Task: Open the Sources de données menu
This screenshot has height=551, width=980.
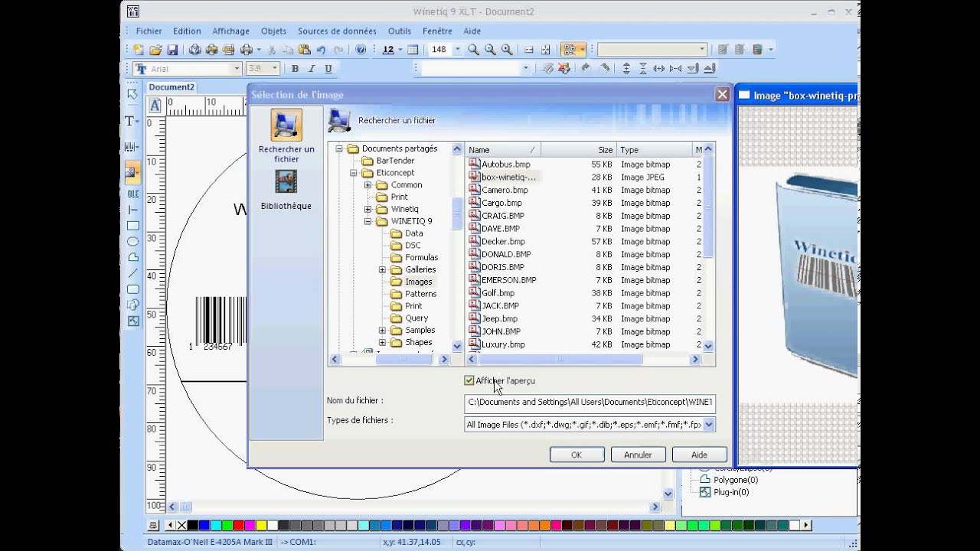Action: pyautogui.click(x=337, y=31)
